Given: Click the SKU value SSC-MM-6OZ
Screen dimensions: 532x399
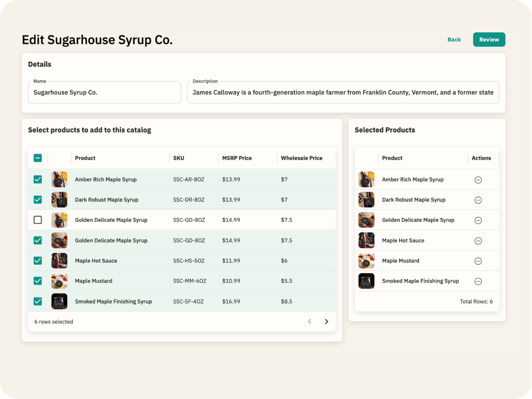Looking at the screenshot, I should point(190,281).
